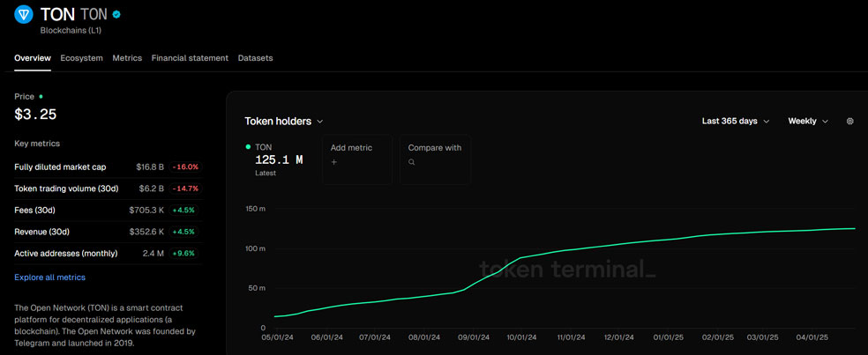Viewport: 868px width, 355px height.
Task: Click the $352.6 K revenue value
Action: click(x=146, y=232)
